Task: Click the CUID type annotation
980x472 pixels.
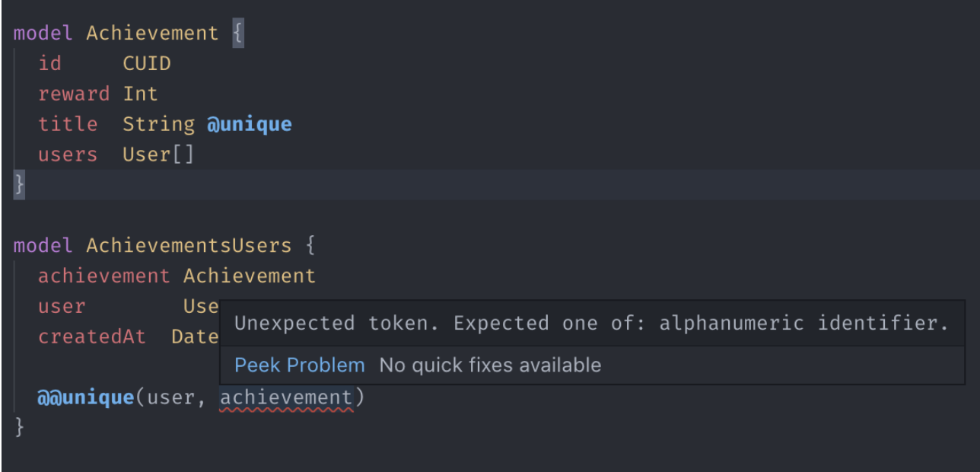Action: [x=146, y=63]
